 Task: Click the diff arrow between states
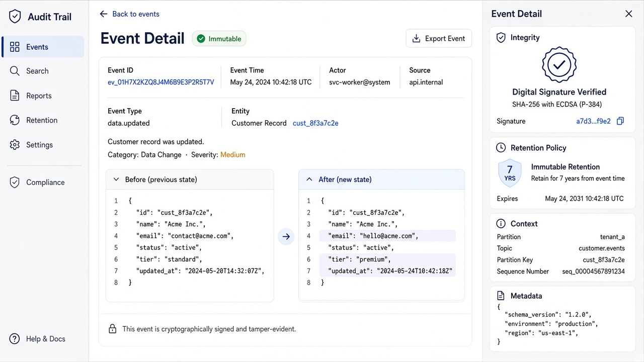click(x=286, y=236)
